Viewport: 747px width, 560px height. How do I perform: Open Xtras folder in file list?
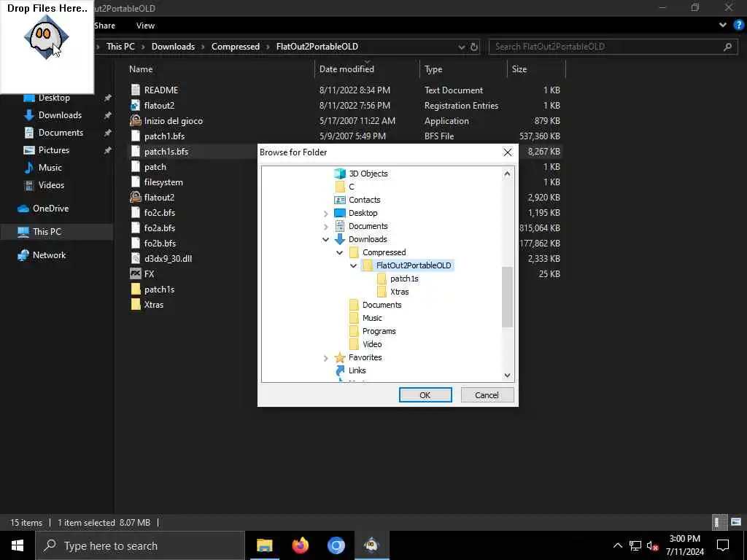coord(153,304)
